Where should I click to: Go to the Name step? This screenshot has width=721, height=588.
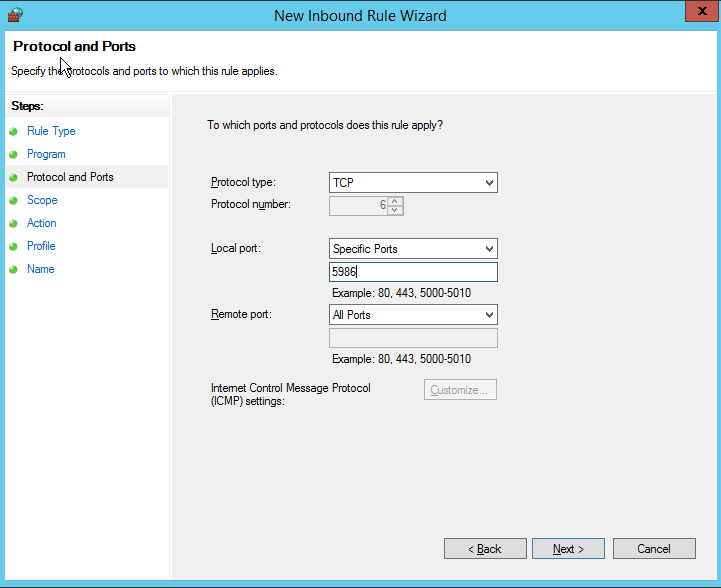(x=40, y=269)
